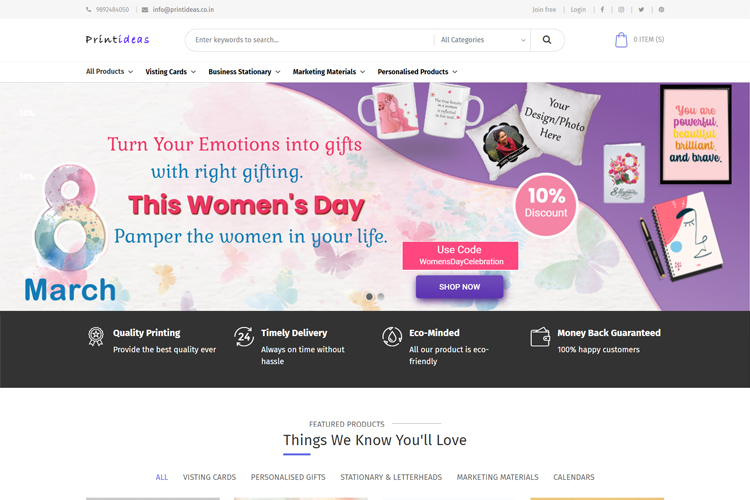Open the Login link

click(x=578, y=9)
